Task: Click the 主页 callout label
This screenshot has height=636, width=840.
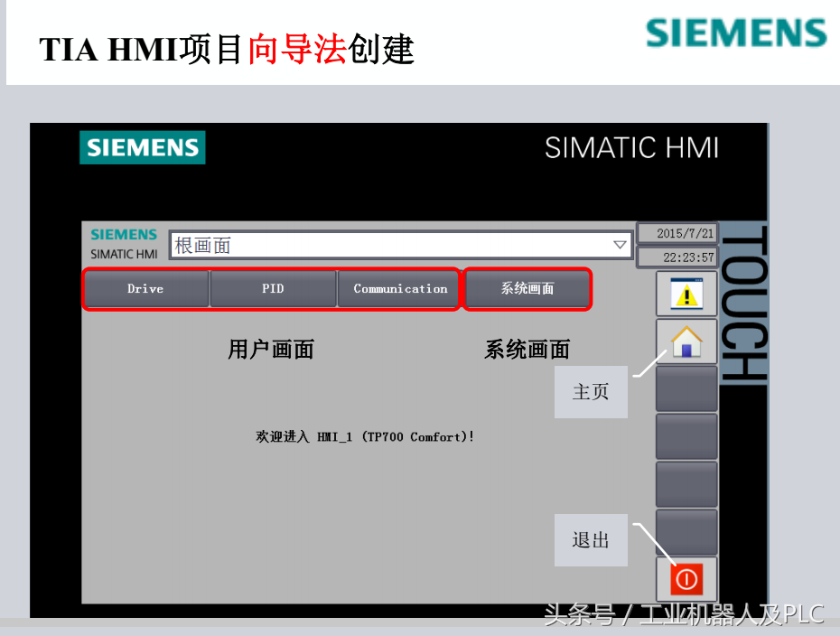Action: click(x=591, y=392)
